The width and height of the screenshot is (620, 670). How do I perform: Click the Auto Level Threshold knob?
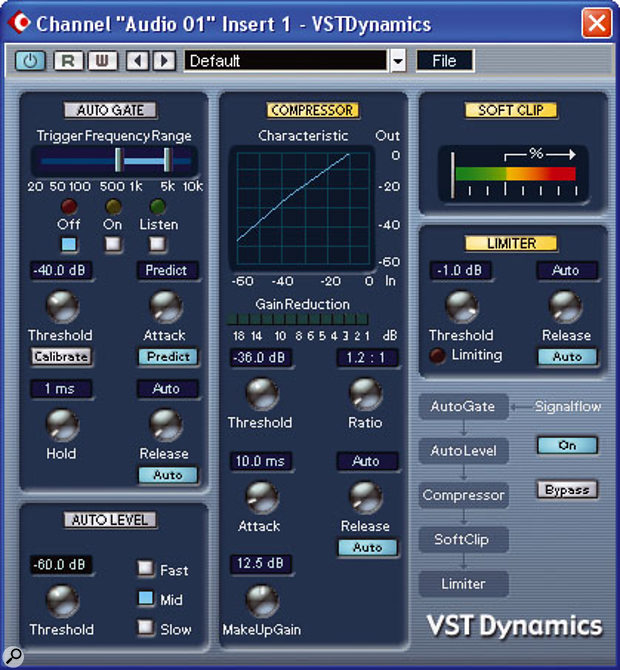[62, 601]
